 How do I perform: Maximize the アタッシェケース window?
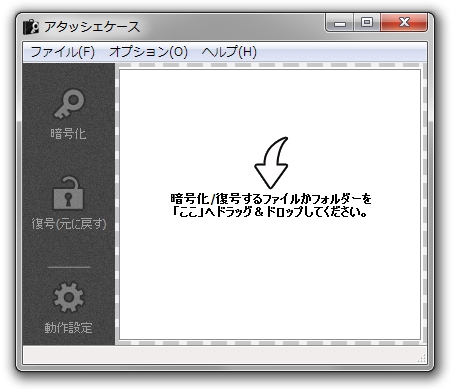(x=367, y=23)
